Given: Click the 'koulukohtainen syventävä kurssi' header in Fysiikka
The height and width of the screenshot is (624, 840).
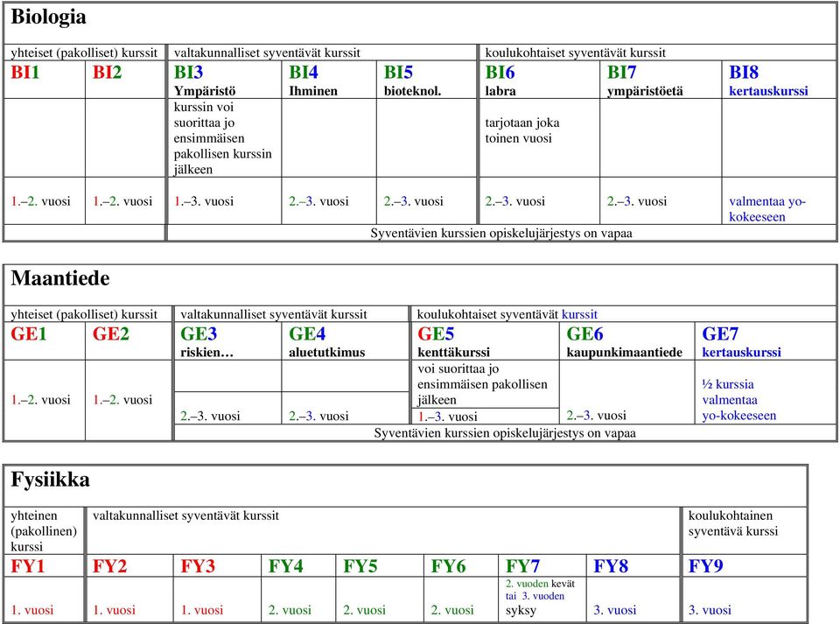Looking at the screenshot, I should pyautogui.click(x=733, y=524).
